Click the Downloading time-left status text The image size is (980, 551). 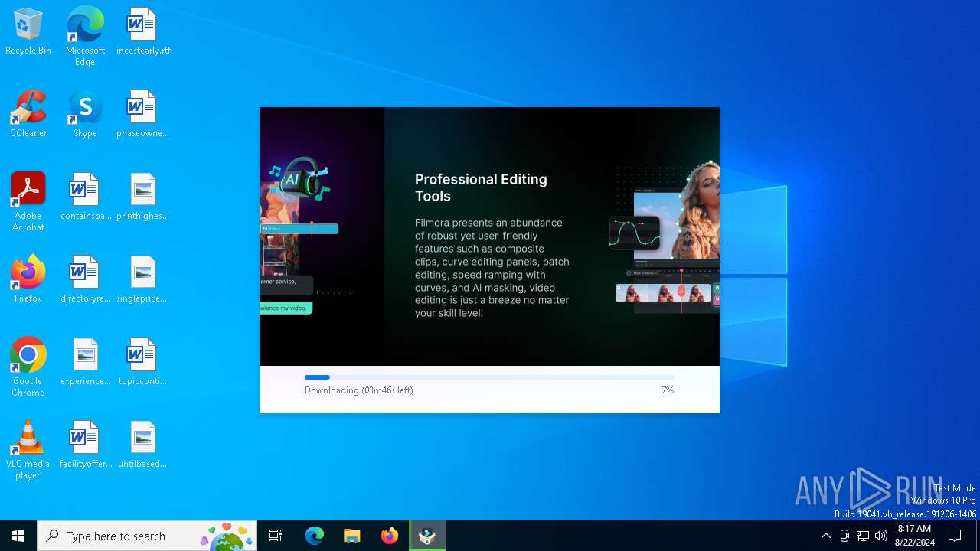tap(359, 390)
